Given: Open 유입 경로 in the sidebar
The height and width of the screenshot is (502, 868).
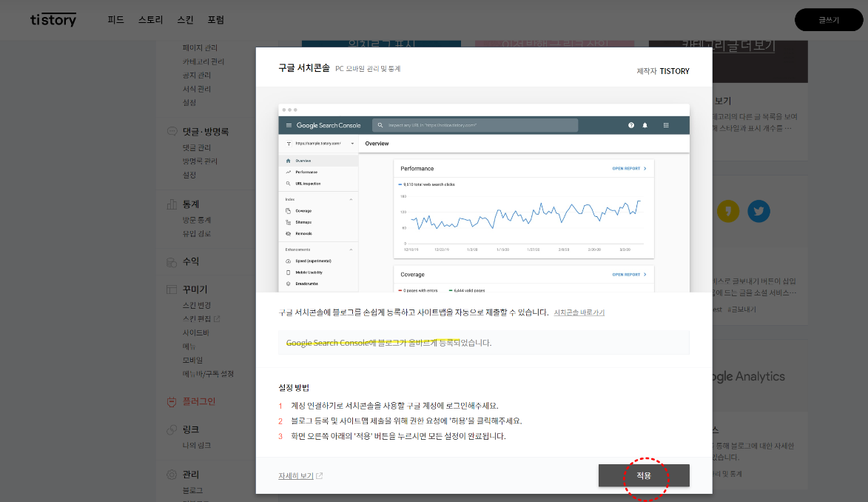Looking at the screenshot, I should (197, 234).
